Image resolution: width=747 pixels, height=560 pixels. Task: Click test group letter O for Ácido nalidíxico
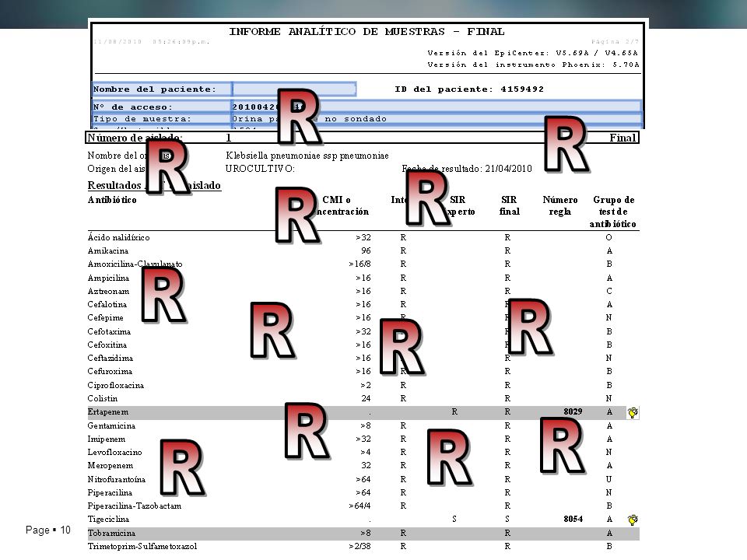click(x=608, y=237)
